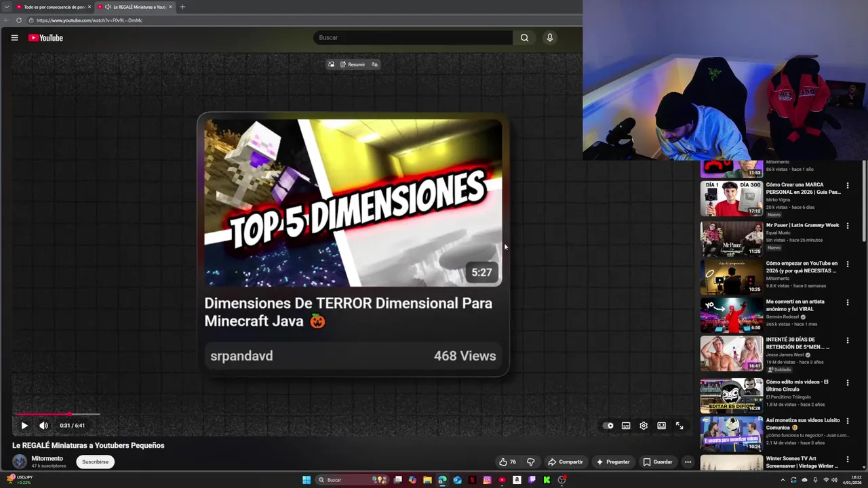Image resolution: width=868 pixels, height=488 pixels.
Task: Open options for 'Así monetiza sus videos'
Action: (x=847, y=420)
